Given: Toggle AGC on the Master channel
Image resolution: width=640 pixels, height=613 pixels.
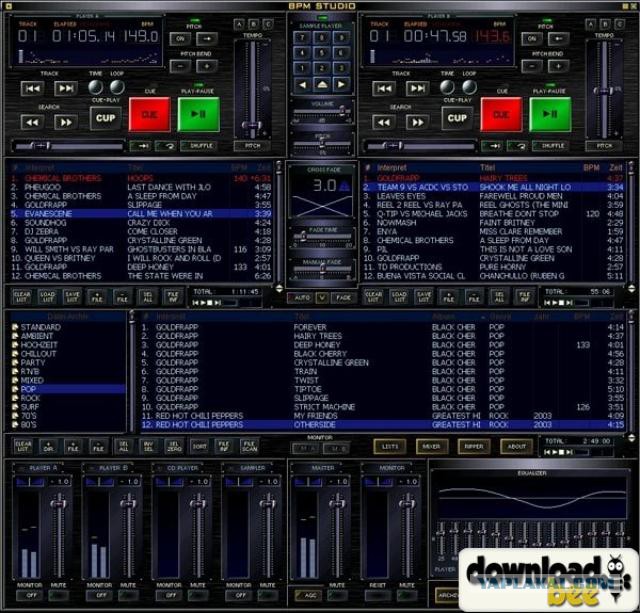Looking at the screenshot, I should click(308, 595).
